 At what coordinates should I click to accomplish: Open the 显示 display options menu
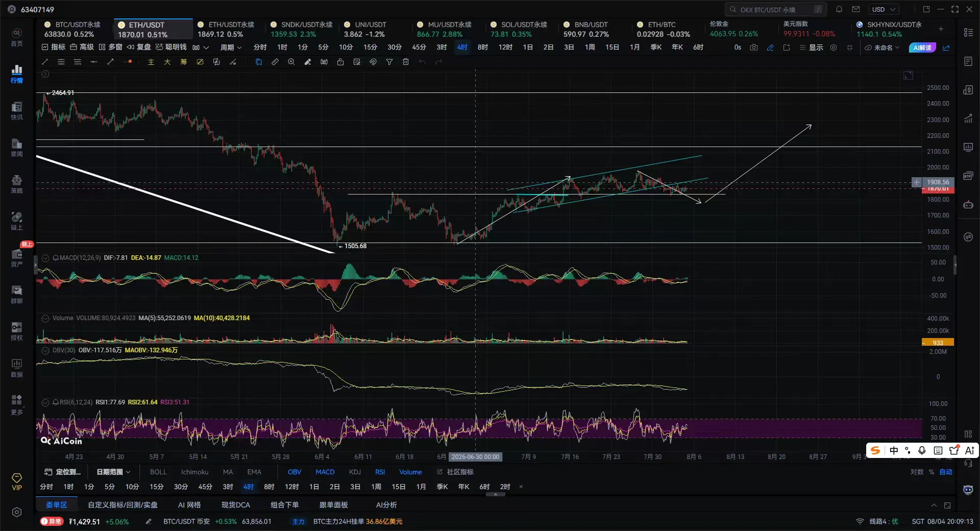(x=812, y=47)
